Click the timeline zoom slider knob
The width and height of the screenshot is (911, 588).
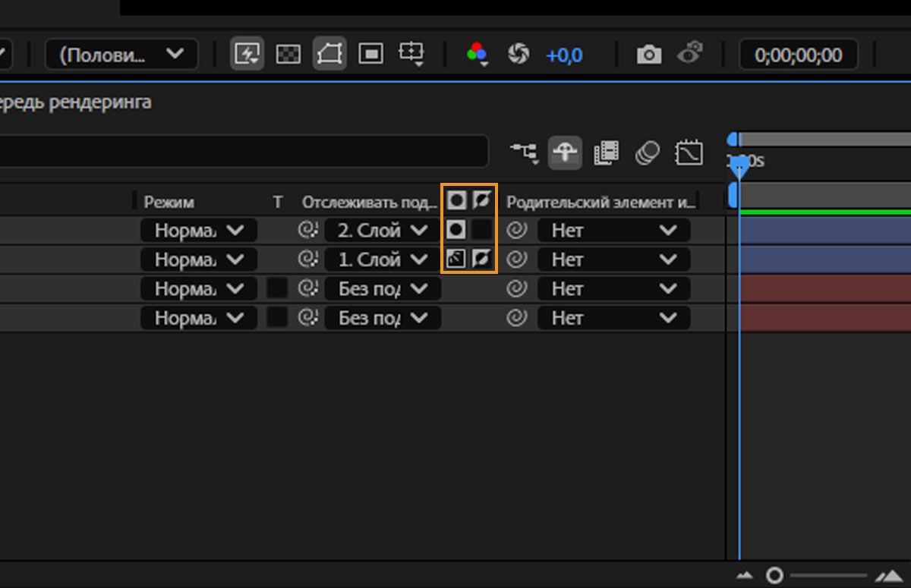pyautogui.click(x=774, y=575)
